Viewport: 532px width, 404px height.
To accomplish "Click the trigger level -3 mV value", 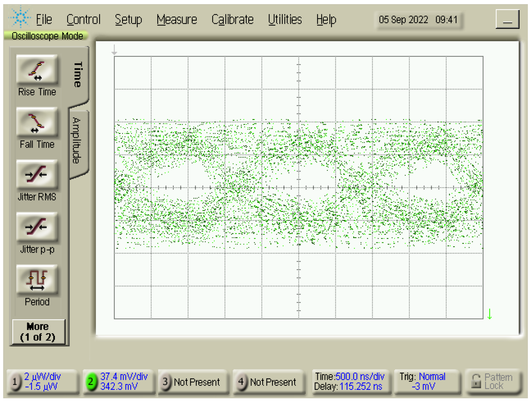I will (x=423, y=387).
